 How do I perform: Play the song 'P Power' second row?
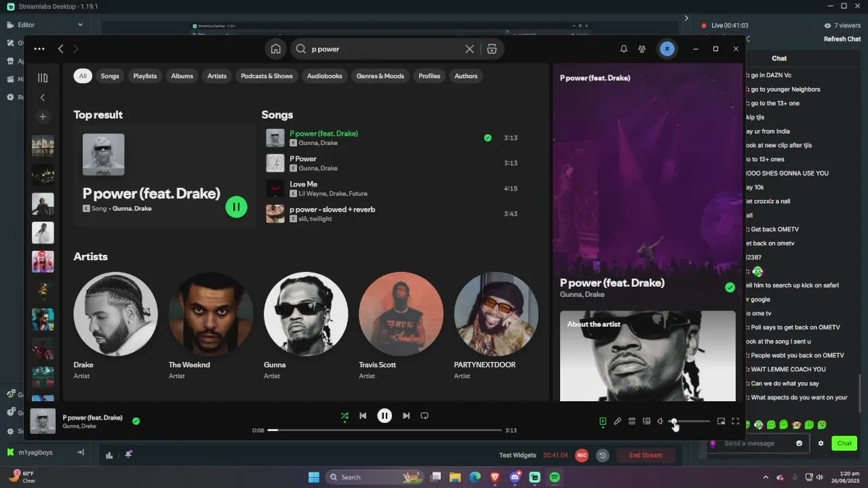click(x=400, y=163)
